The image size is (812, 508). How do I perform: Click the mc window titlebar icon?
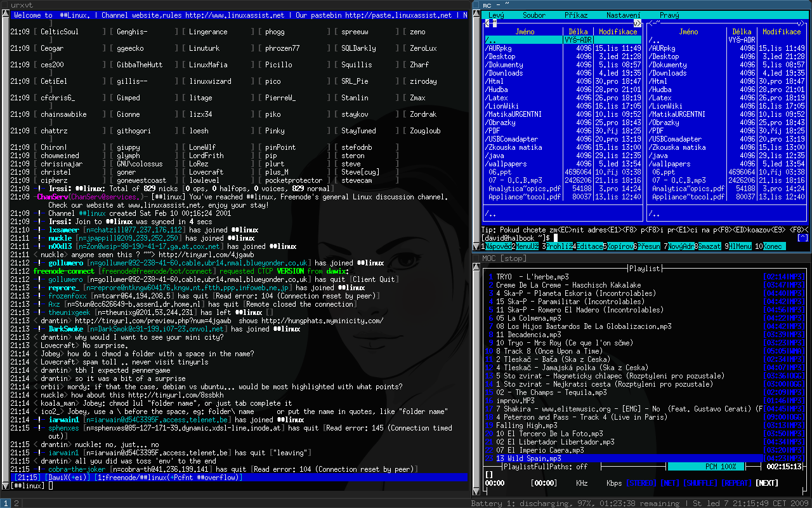click(x=476, y=5)
